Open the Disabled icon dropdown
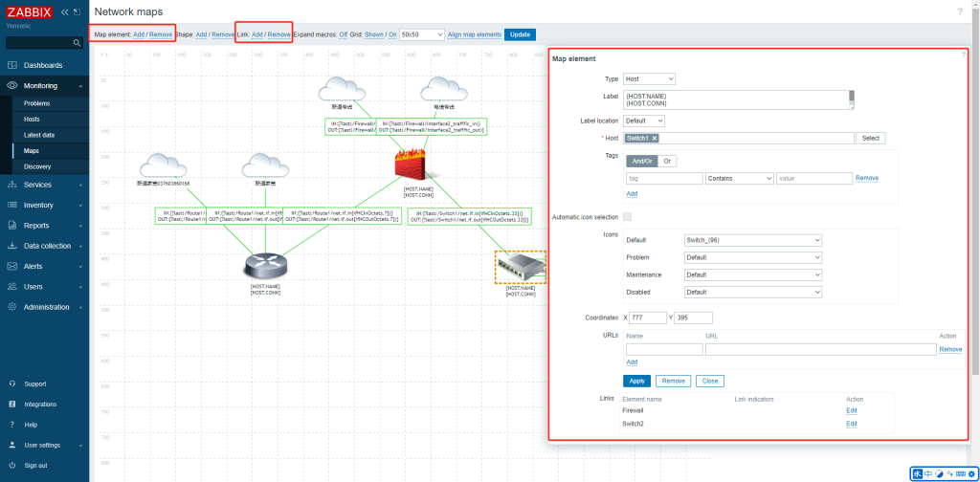Screen dimensions: 980x482 coord(753,293)
